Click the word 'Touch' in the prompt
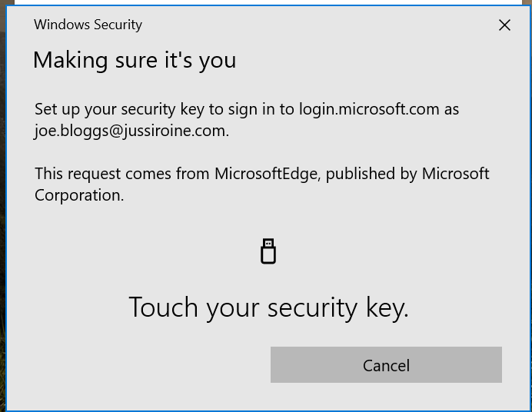Viewport: 532px width, 412px height. coord(163,307)
